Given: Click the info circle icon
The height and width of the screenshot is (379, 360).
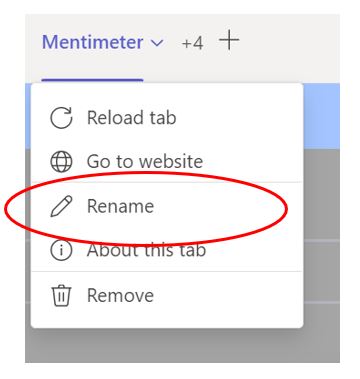Looking at the screenshot, I should pyautogui.click(x=61, y=250).
